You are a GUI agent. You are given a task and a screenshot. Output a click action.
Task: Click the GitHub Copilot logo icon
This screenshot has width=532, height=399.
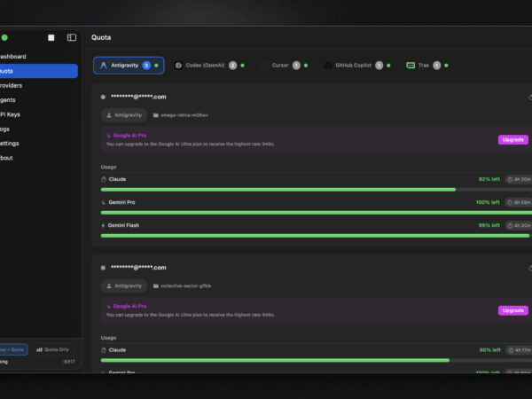(327, 66)
